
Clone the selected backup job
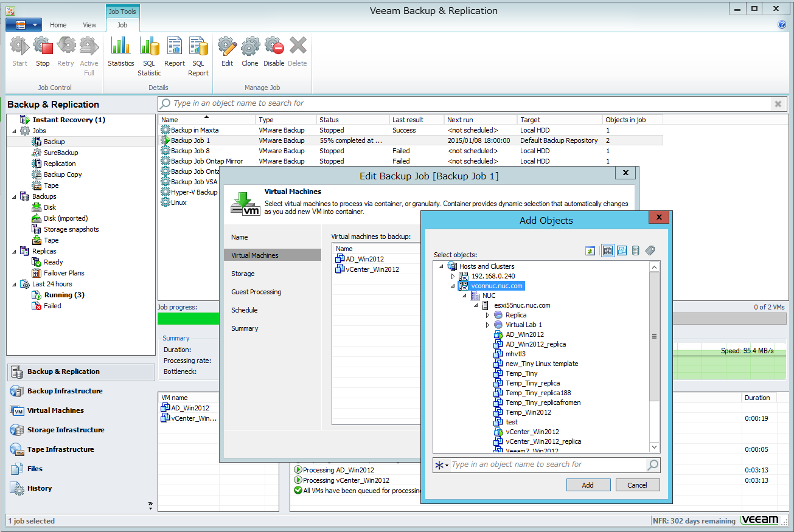[x=250, y=51]
